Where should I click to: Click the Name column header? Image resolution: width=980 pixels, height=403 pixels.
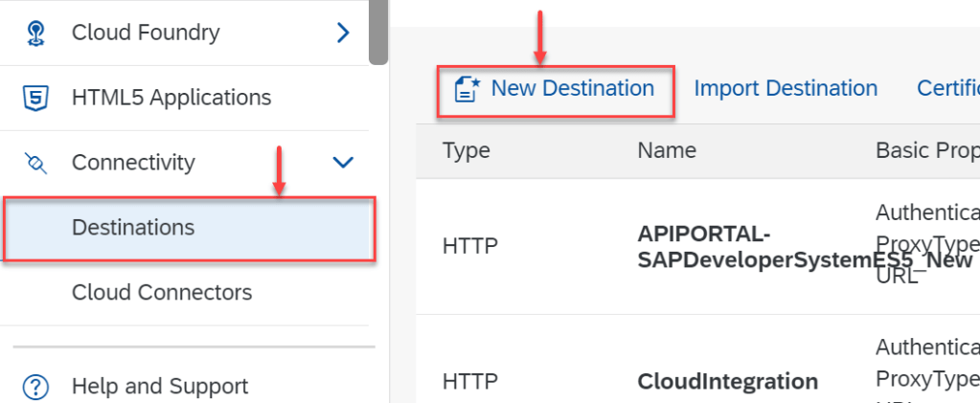pyautogui.click(x=667, y=150)
